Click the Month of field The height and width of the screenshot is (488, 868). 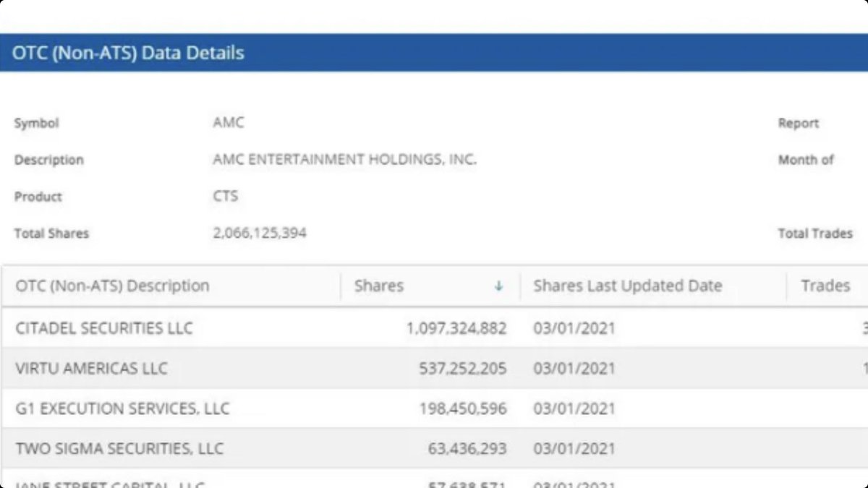(x=806, y=160)
